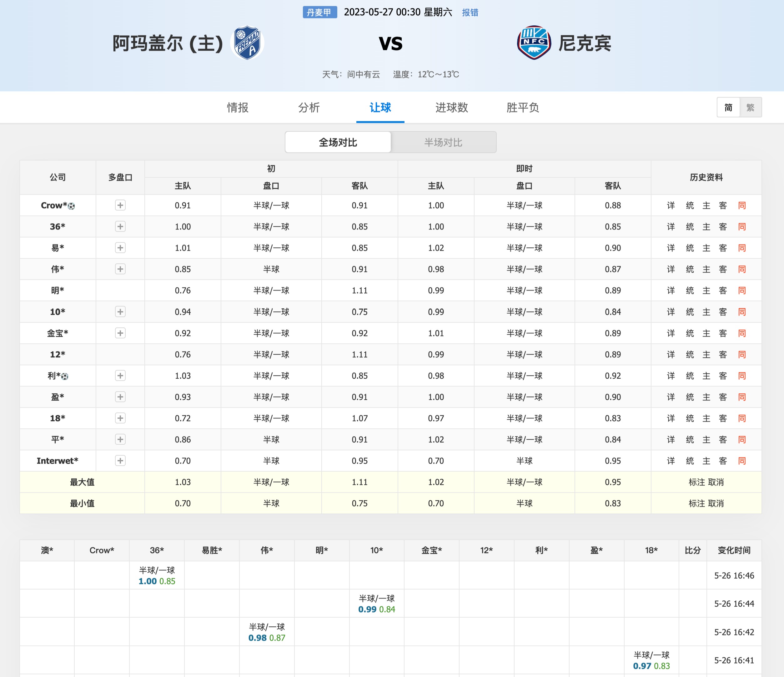Click the 多盘口 column header
The width and height of the screenshot is (784, 677).
click(120, 177)
